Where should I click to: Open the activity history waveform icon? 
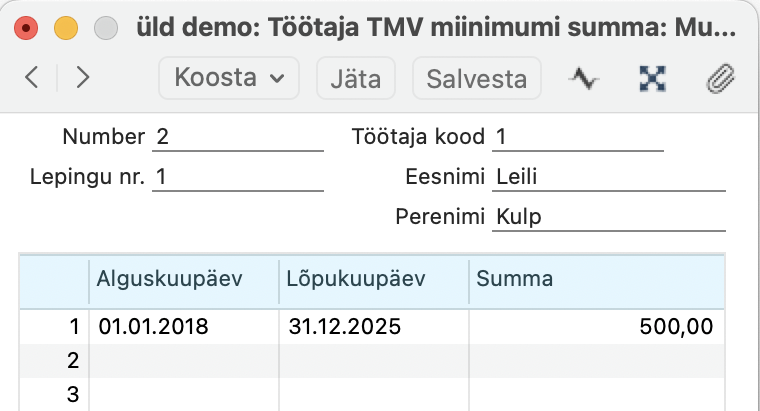(x=583, y=78)
